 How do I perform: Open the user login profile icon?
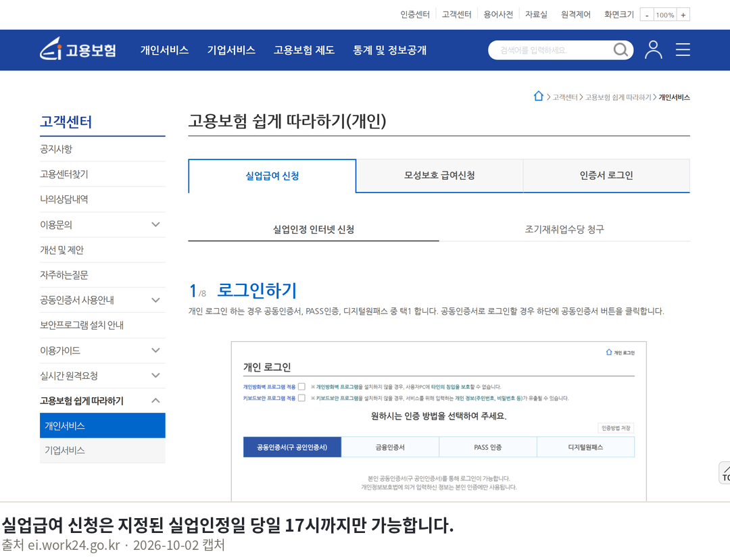pyautogui.click(x=653, y=50)
